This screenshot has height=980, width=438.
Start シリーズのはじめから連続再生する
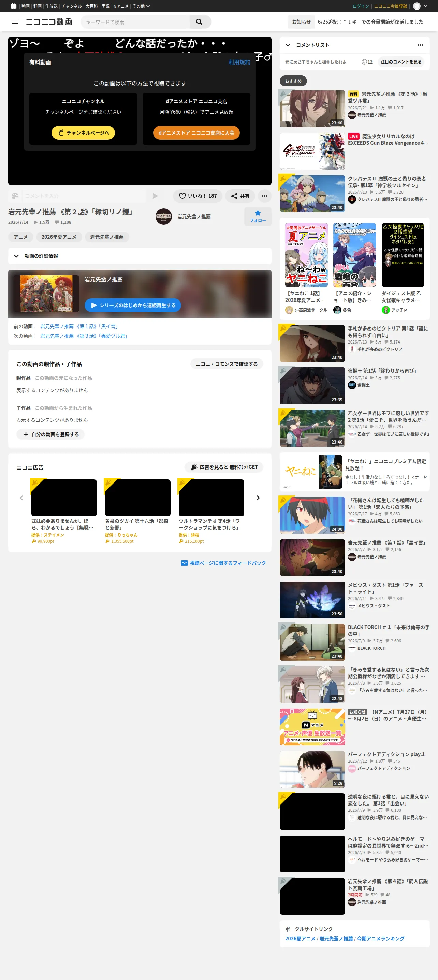click(133, 305)
